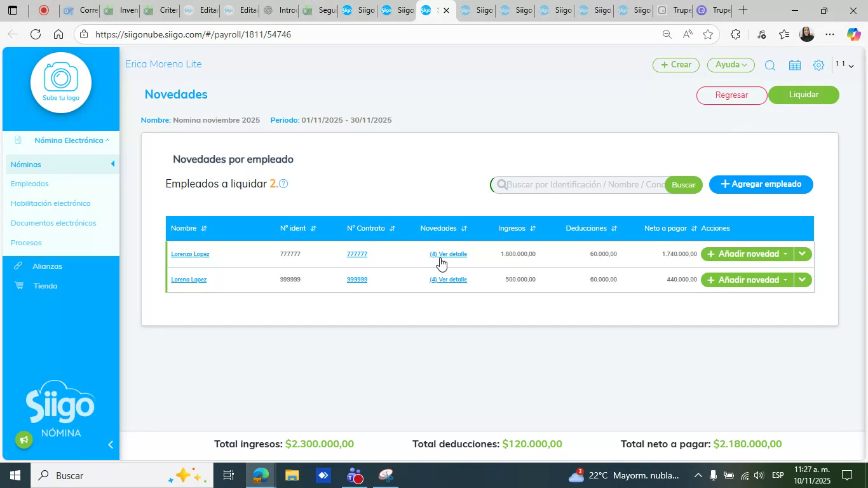The width and height of the screenshot is (868, 488).
Task: Go to the browser home page
Action: coord(58,34)
